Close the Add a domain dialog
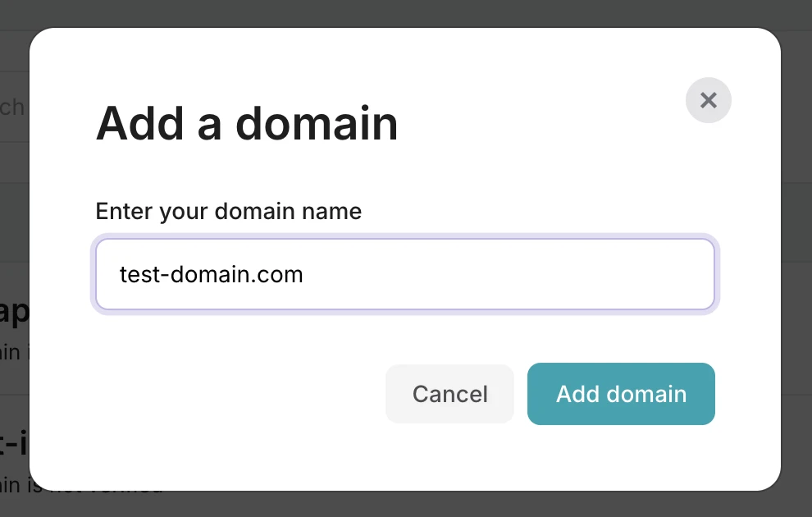The width and height of the screenshot is (812, 517). pyautogui.click(x=709, y=100)
